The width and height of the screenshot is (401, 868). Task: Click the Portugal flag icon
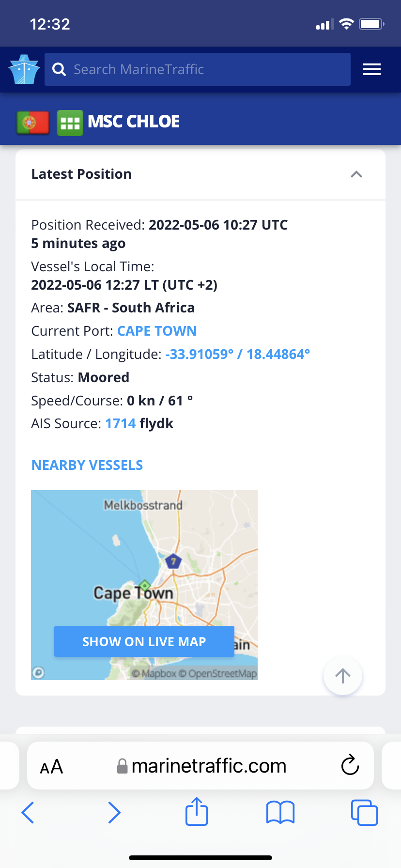tap(33, 122)
